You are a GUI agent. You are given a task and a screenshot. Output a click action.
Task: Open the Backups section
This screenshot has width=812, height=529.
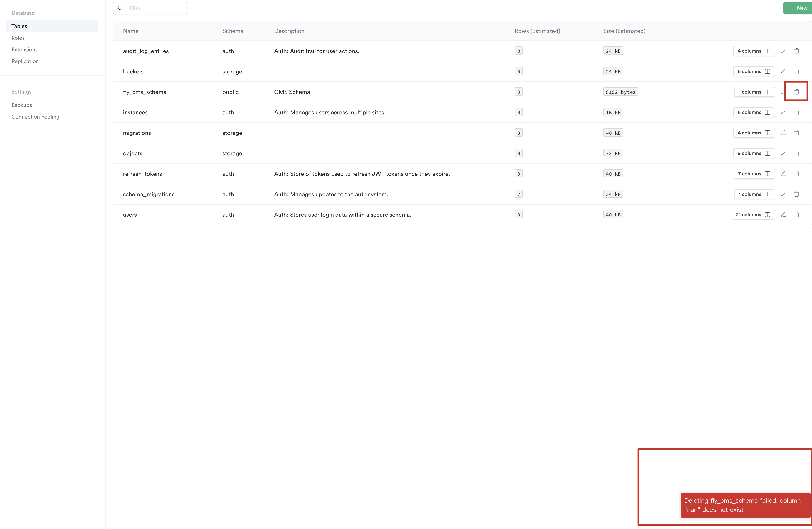[22, 105]
